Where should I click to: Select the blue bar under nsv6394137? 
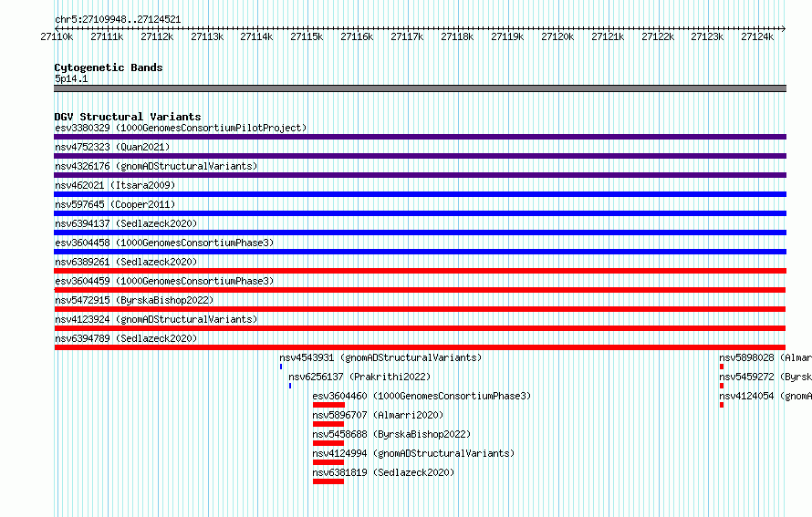[x=420, y=233]
